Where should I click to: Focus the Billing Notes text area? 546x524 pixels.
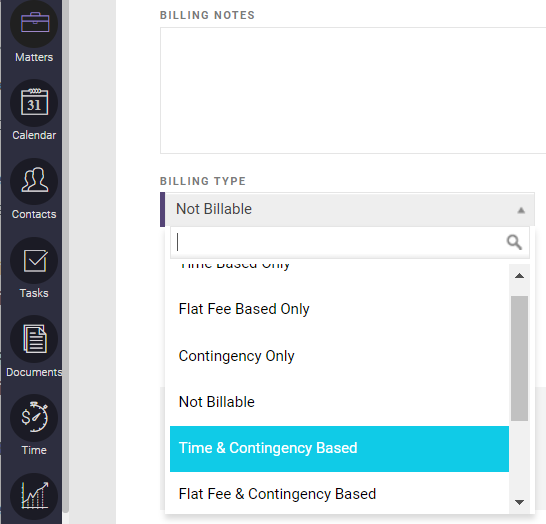click(353, 91)
